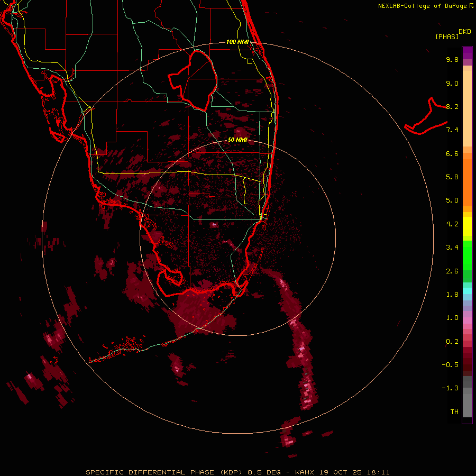Pick the orange segment of the color bar
The image size is (476, 476).
[467, 183]
